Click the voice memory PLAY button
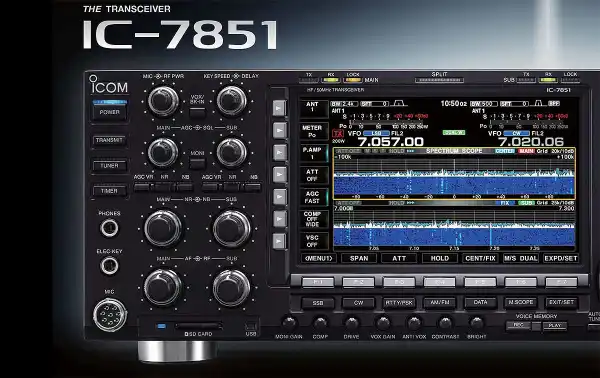 pyautogui.click(x=555, y=326)
